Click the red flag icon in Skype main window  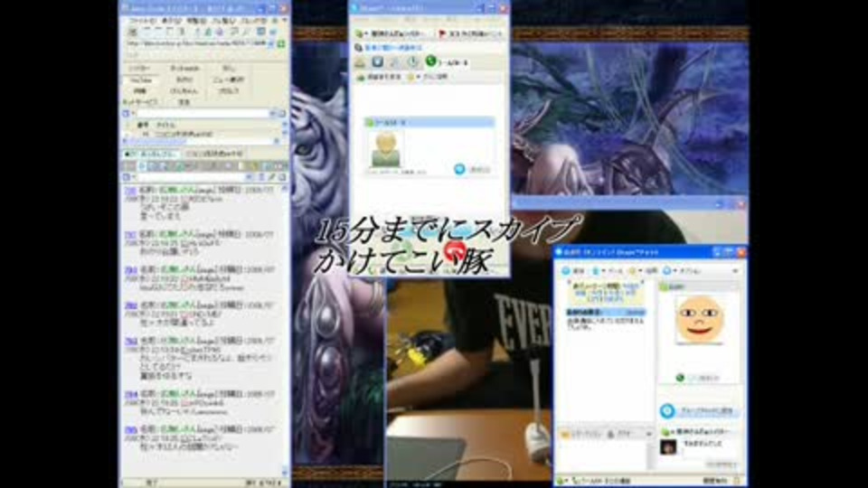coord(442,33)
